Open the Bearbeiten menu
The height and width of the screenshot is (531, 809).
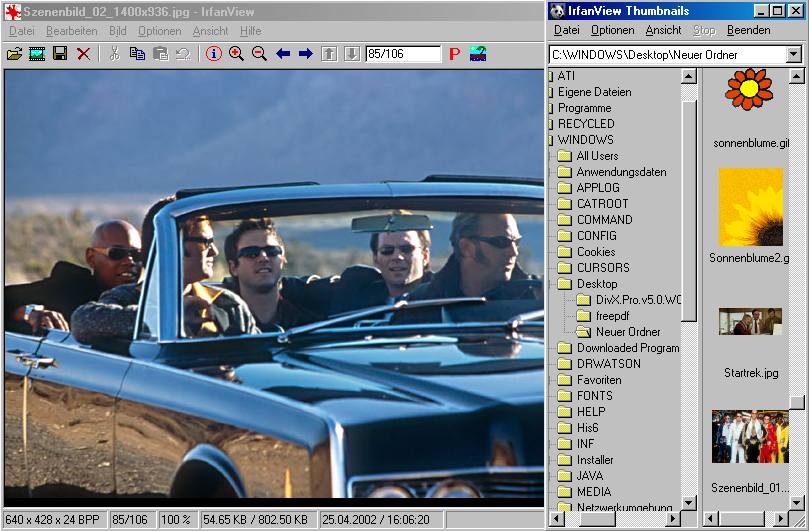[72, 31]
